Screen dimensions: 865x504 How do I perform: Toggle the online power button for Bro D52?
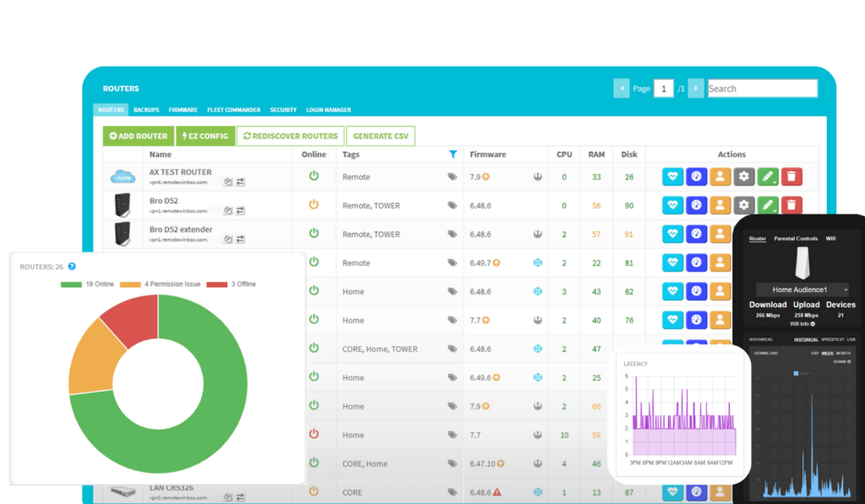tap(313, 205)
